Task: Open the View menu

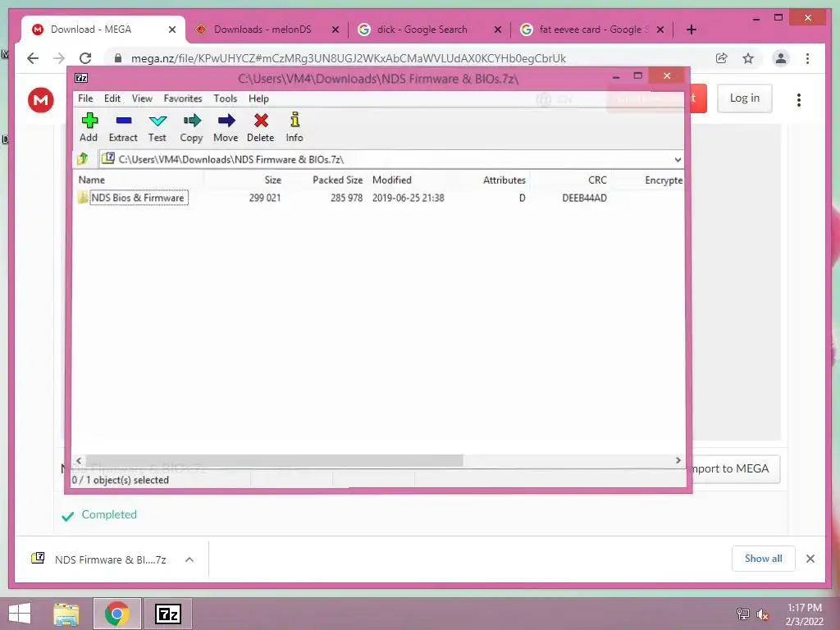Action: (142, 98)
